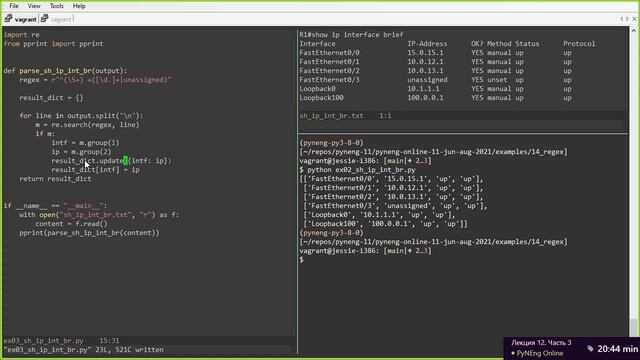Click the 'import re' line

click(22, 35)
